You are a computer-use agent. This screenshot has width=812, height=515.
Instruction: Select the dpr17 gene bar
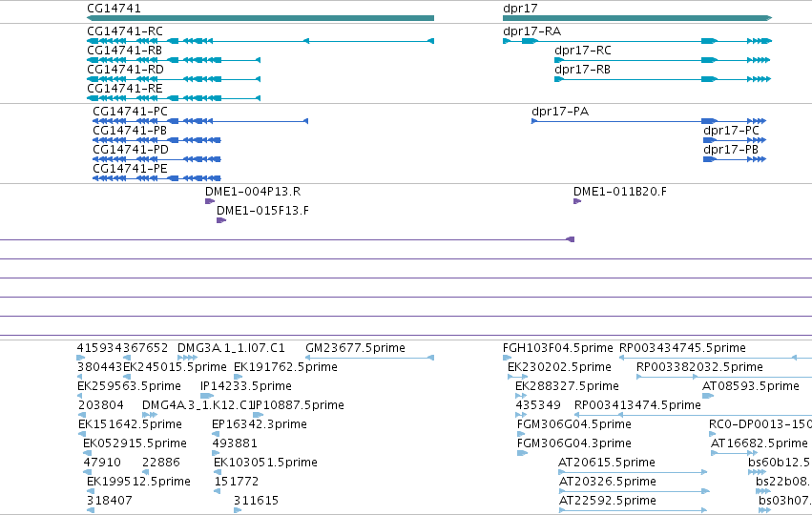pos(637,18)
